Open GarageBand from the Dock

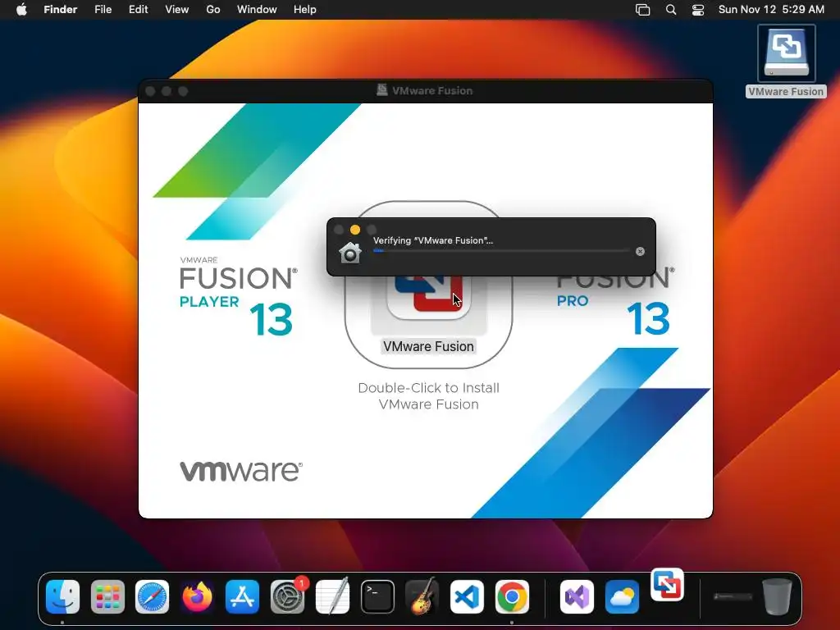point(422,596)
